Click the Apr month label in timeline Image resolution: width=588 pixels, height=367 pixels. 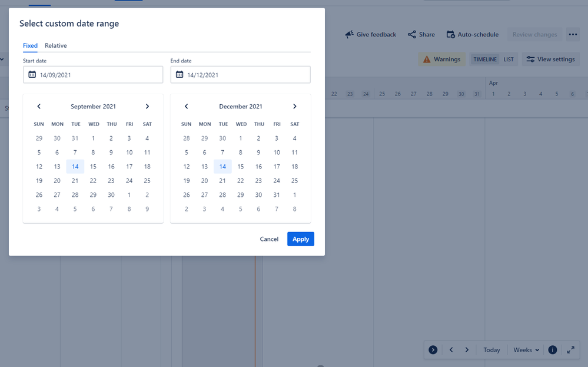click(493, 83)
